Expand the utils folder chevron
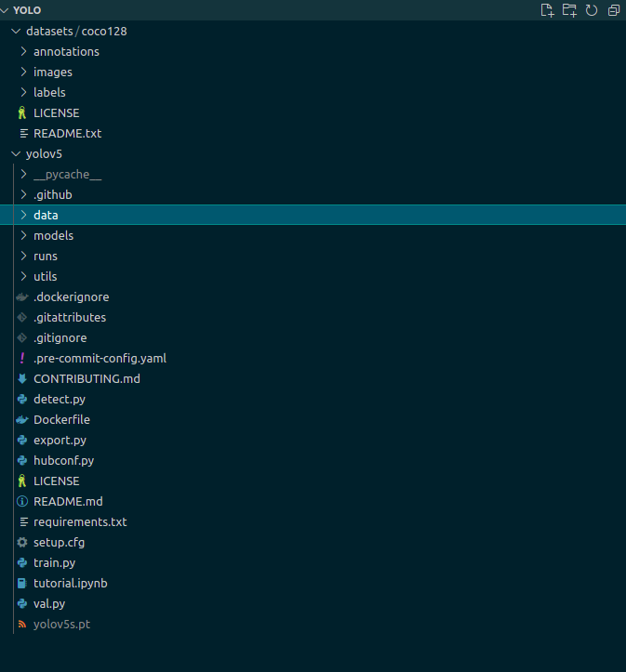The height and width of the screenshot is (672, 626). tap(23, 276)
